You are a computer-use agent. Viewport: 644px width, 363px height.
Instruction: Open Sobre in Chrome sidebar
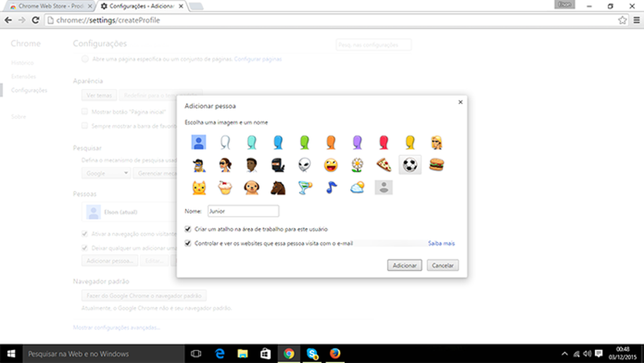coord(18,117)
